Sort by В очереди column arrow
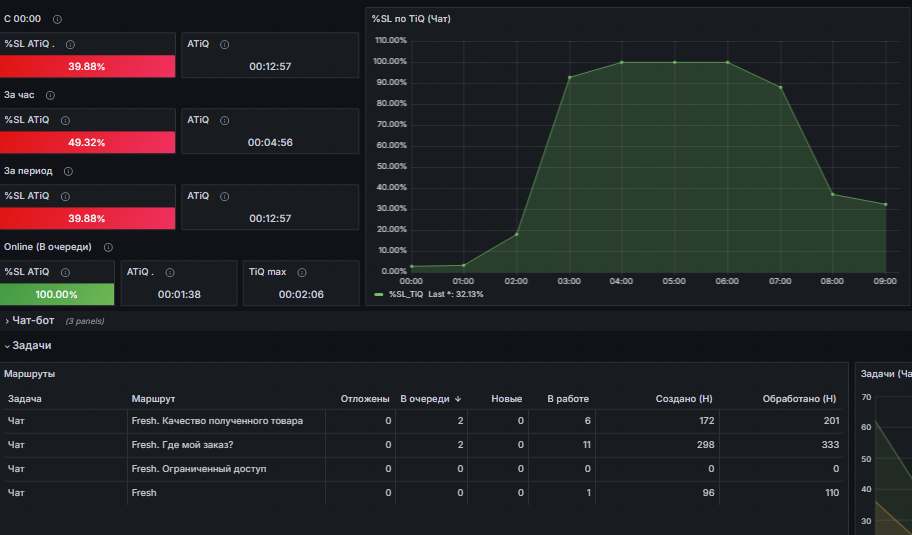 [x=458, y=399]
